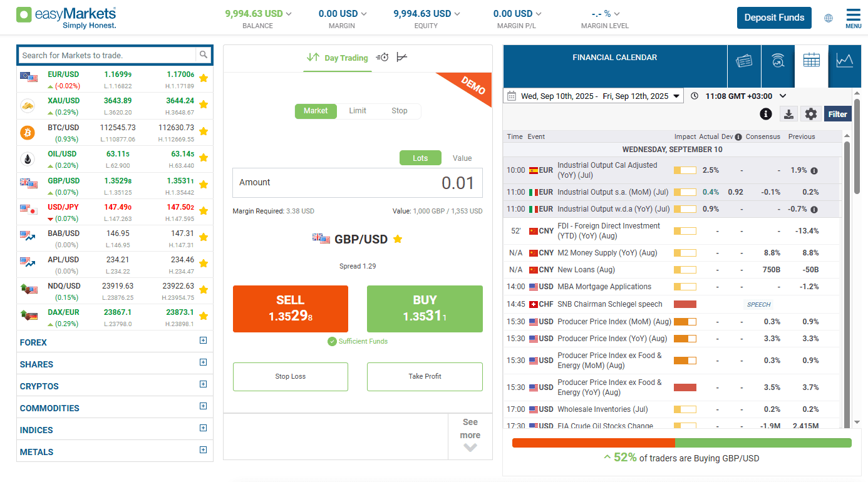Add a Take Profit
This screenshot has height=482, width=868.
[425, 377]
